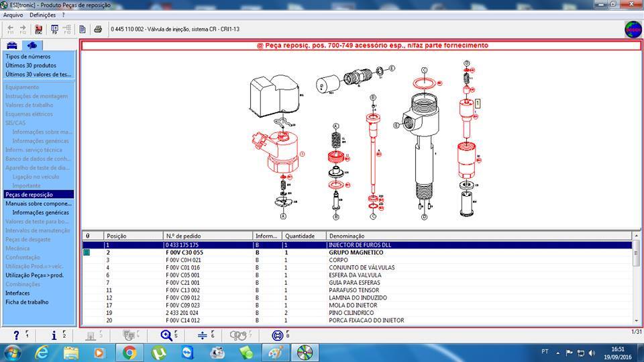The width and height of the screenshot is (644, 362).
Task: Click the F7 circles icon in bottom bar
Action: click(x=238, y=336)
